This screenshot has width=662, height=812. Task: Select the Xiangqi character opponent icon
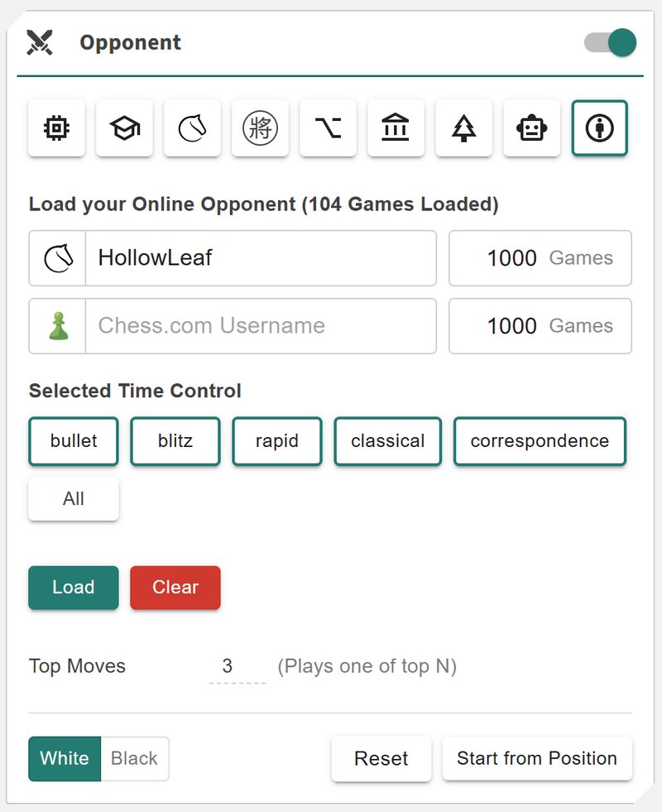(x=260, y=128)
